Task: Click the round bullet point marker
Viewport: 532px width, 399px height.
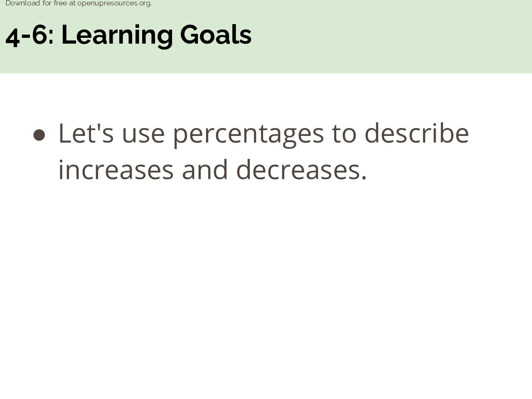Action: (x=39, y=135)
